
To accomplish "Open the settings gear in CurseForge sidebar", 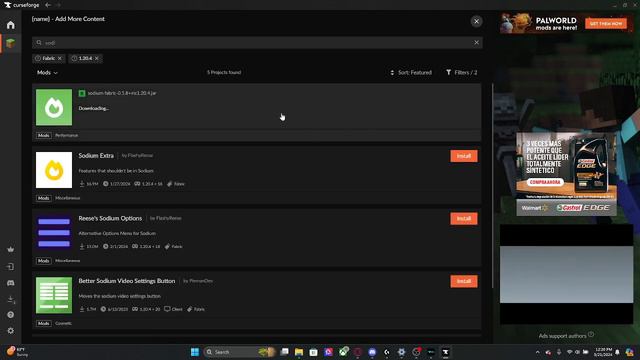I will (11, 331).
